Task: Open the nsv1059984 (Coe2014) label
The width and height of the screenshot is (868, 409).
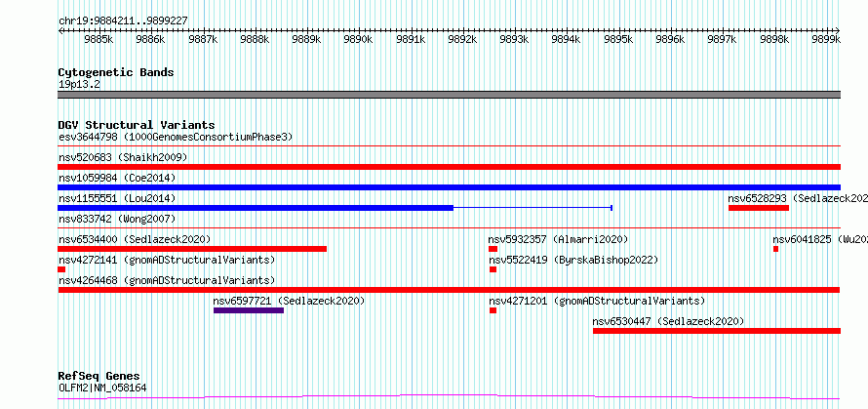Action: (x=117, y=178)
